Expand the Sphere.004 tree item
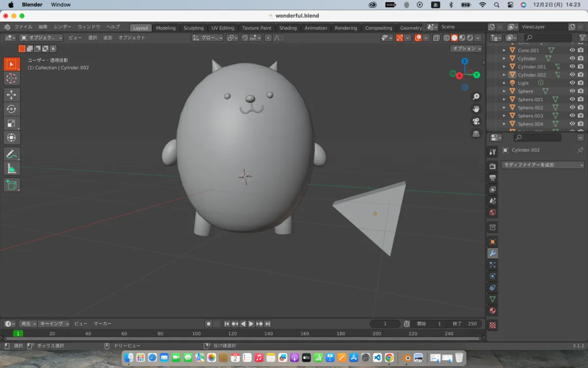This screenshot has height=368, width=588. (x=504, y=124)
